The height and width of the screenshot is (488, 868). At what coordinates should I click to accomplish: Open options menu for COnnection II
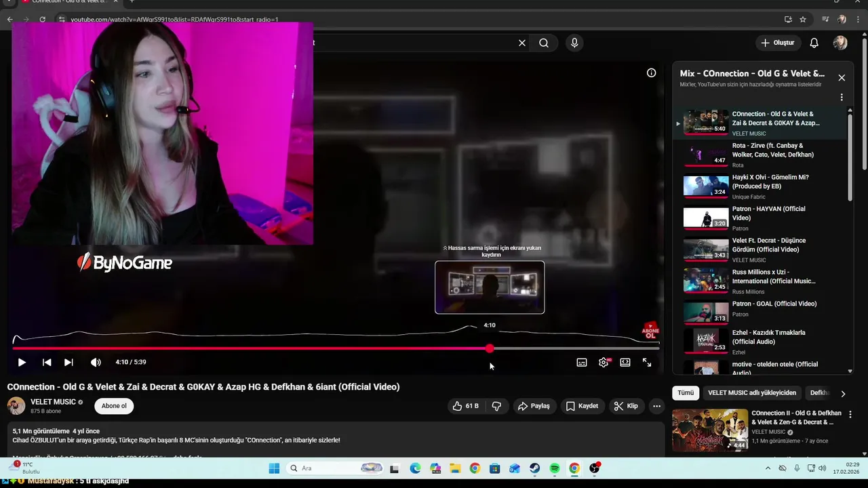point(850,414)
